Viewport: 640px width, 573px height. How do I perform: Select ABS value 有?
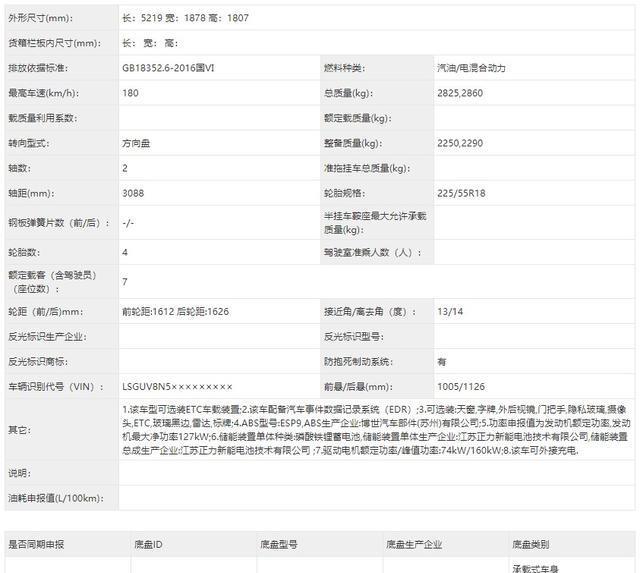tap(442, 362)
